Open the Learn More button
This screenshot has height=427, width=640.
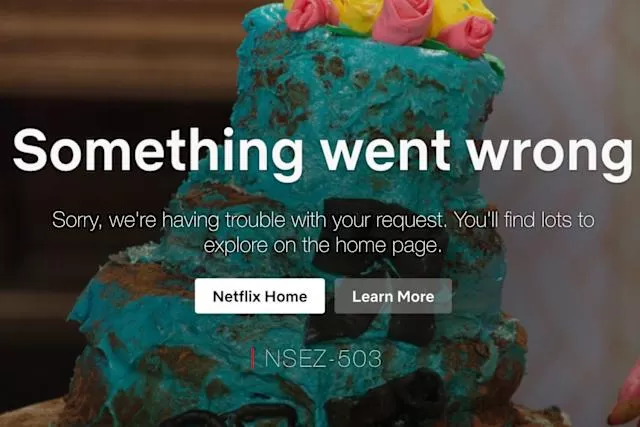[393, 296]
